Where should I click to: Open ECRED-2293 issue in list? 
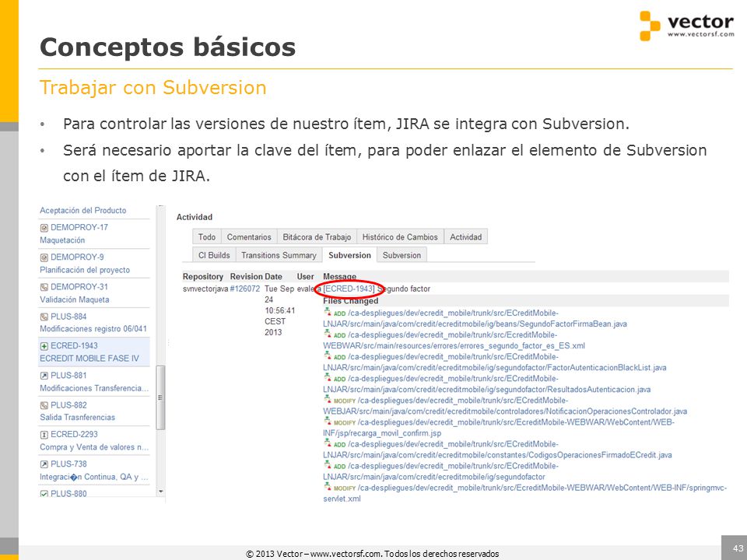pyautogui.click(x=74, y=434)
